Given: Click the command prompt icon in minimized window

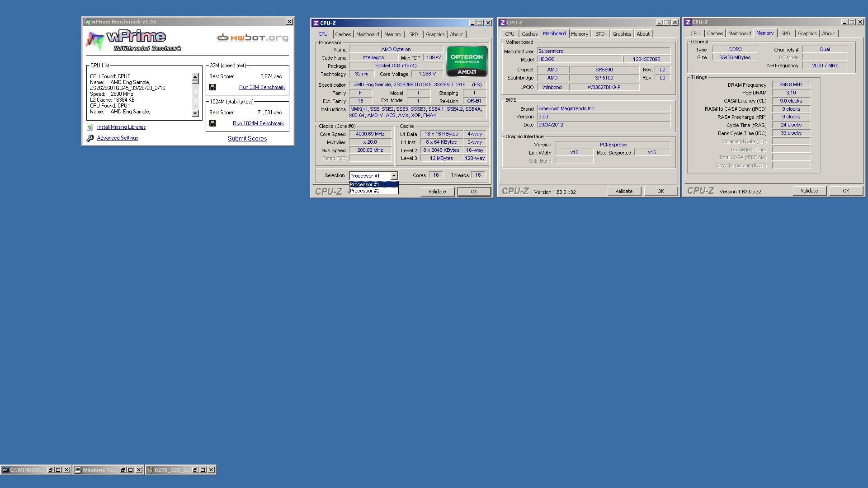Looking at the screenshot, I should pos(5,470).
